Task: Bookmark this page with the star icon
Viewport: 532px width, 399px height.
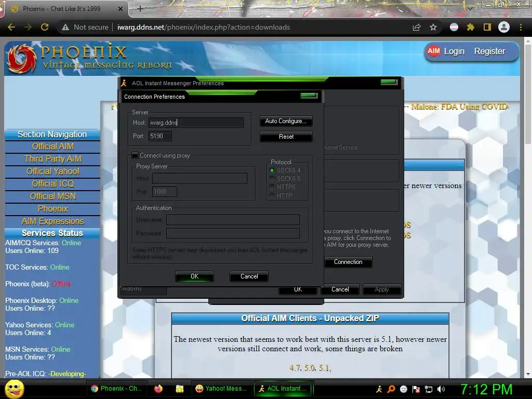Action: click(x=433, y=27)
